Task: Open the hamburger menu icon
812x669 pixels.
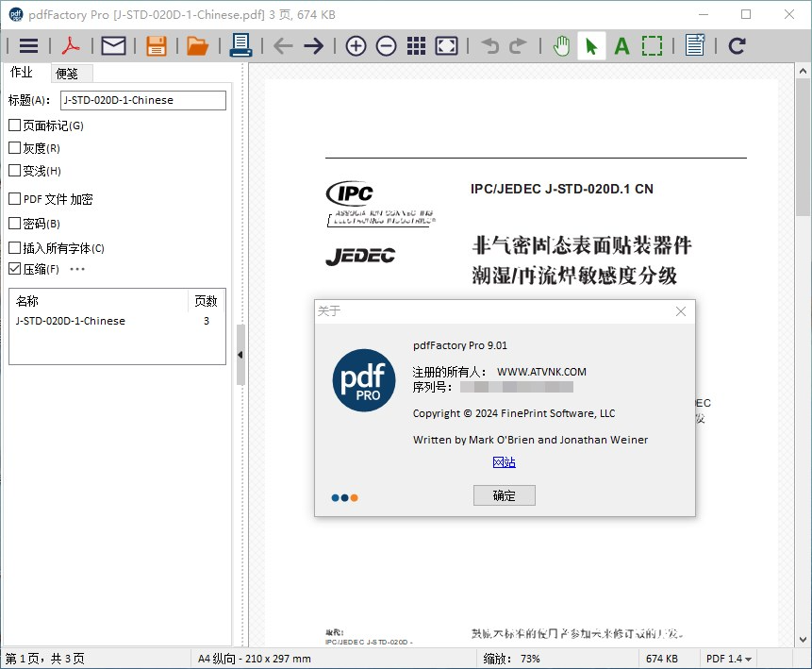Action: tap(28, 46)
